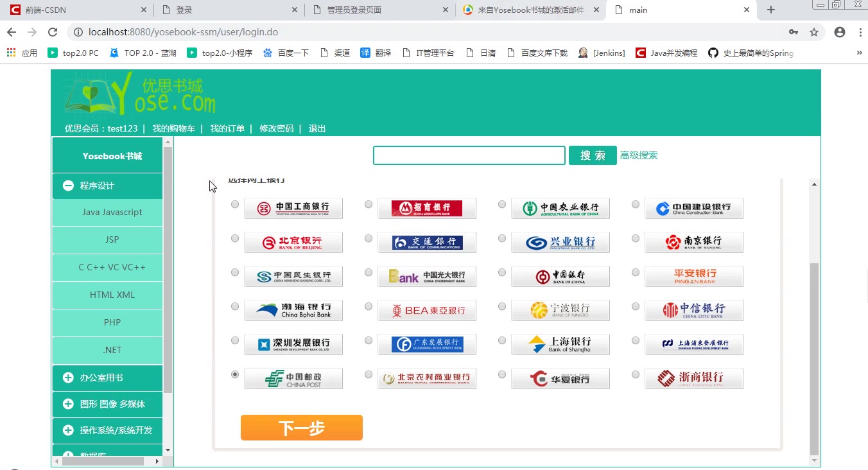The width and height of the screenshot is (868, 470).
Task: Expand the 图形 图像 多媒体 category
Action: (x=68, y=404)
